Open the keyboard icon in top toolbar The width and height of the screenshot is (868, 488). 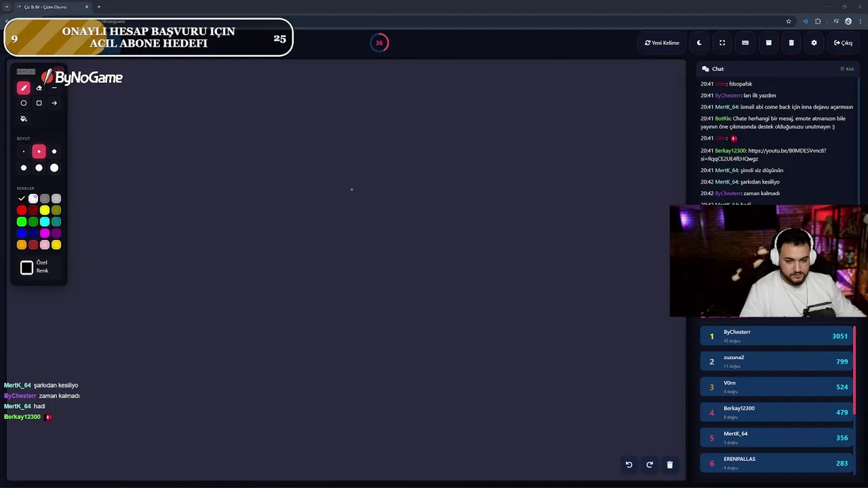tap(745, 43)
